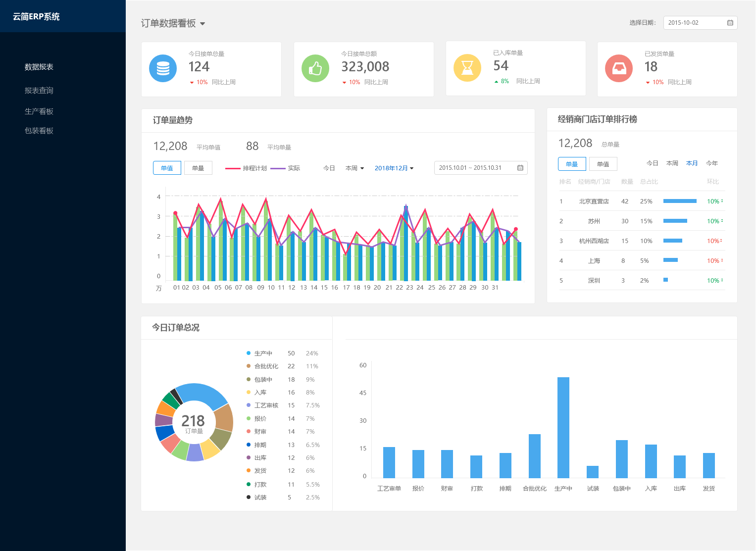
Task: Click 上海 ratio bar
Action: point(670,260)
